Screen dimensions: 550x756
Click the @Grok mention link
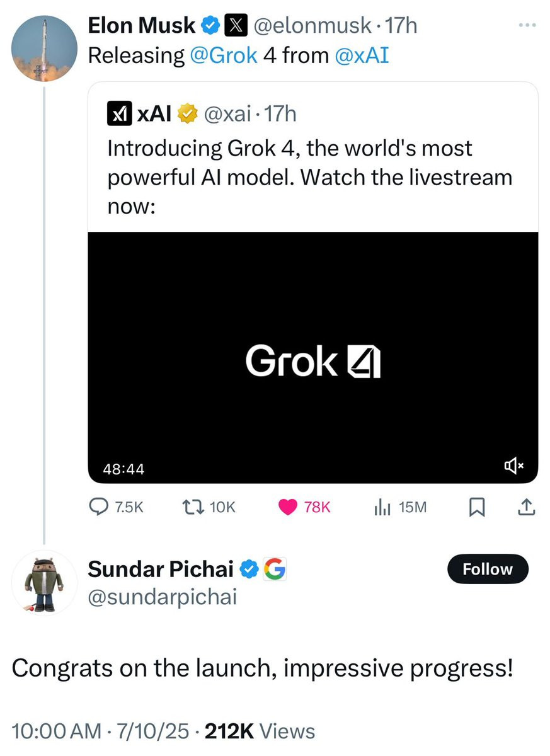[222, 56]
